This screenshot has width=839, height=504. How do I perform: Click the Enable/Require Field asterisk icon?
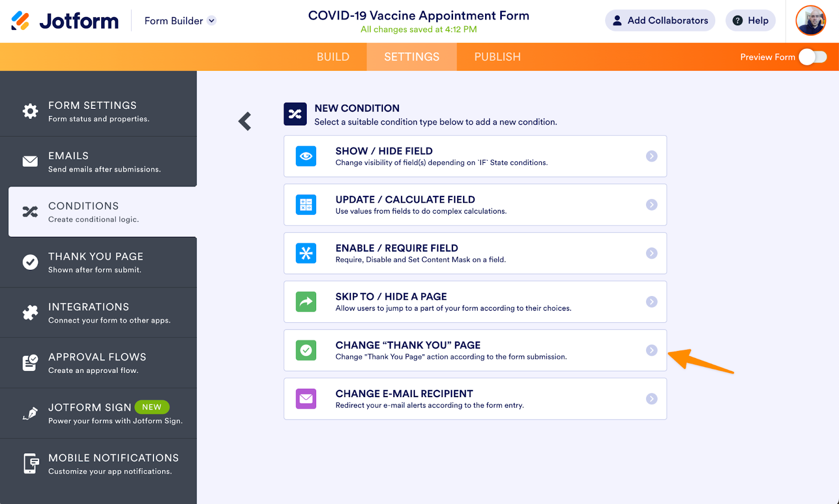[306, 254]
